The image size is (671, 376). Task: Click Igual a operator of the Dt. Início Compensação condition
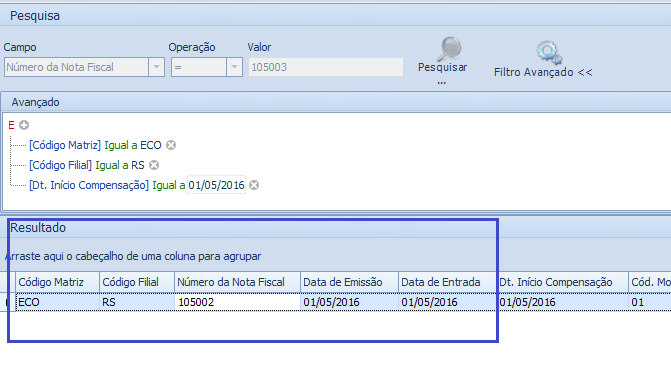click(169, 185)
